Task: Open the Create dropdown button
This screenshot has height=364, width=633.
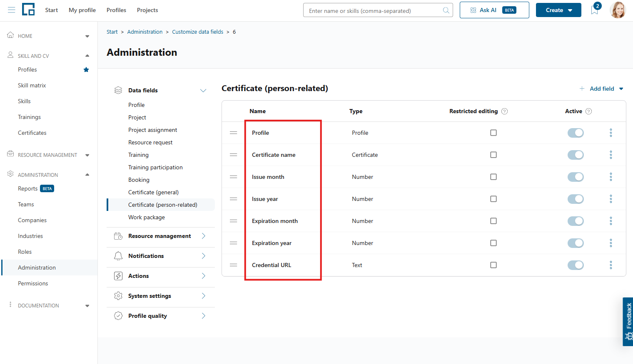Action: pyautogui.click(x=558, y=10)
